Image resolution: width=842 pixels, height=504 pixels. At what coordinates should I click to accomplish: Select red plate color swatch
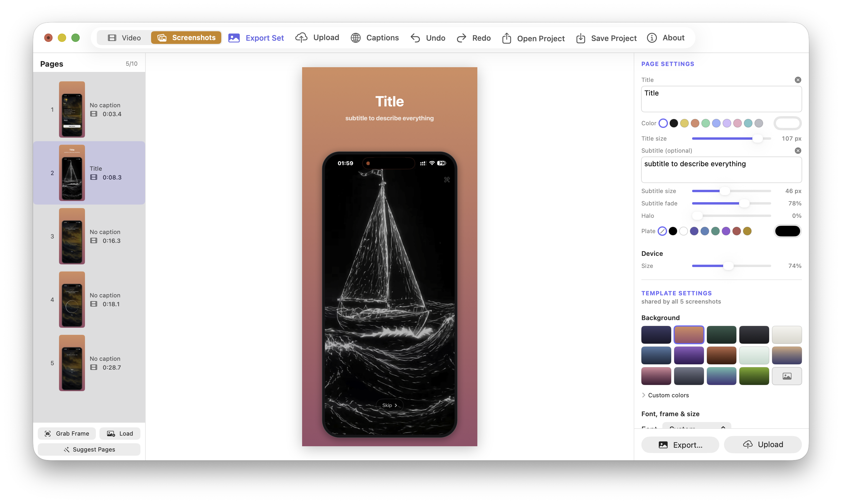[736, 231]
